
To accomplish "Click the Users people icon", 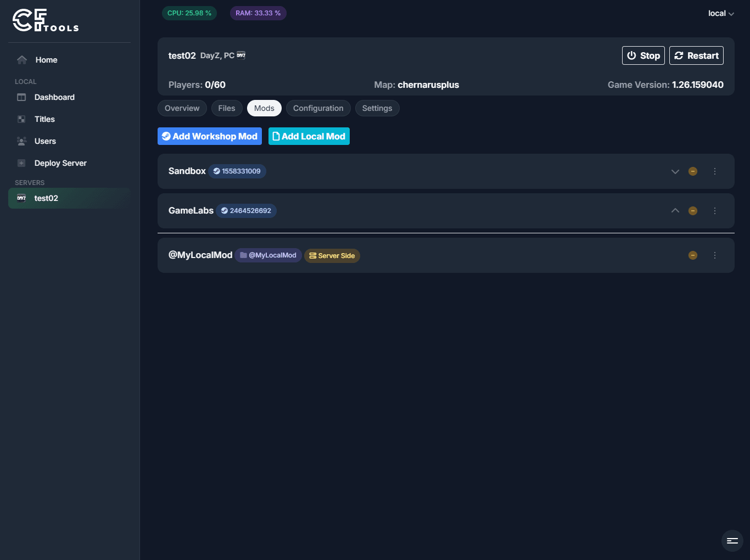I will coord(21,141).
